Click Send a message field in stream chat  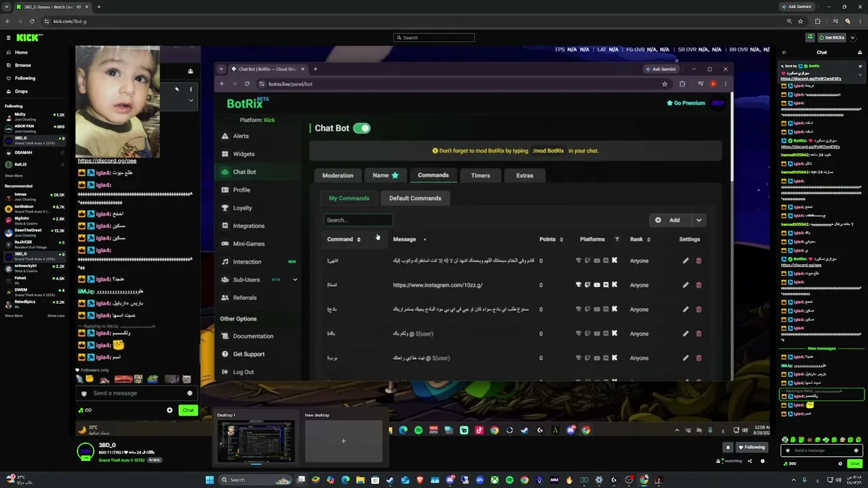pyautogui.click(x=136, y=393)
